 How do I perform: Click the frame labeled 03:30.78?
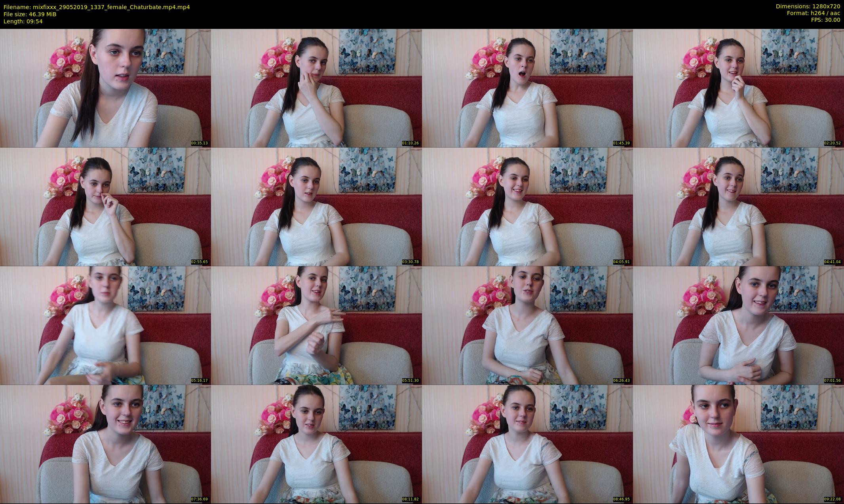pos(316,207)
